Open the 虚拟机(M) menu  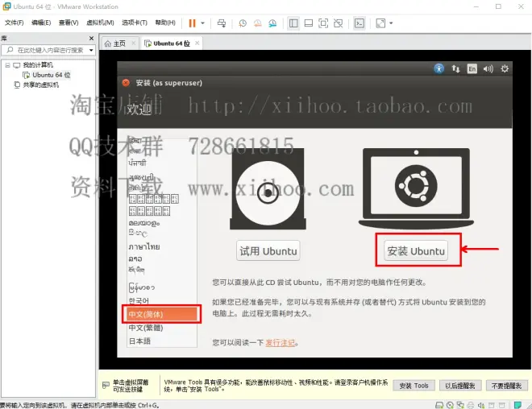(x=100, y=23)
